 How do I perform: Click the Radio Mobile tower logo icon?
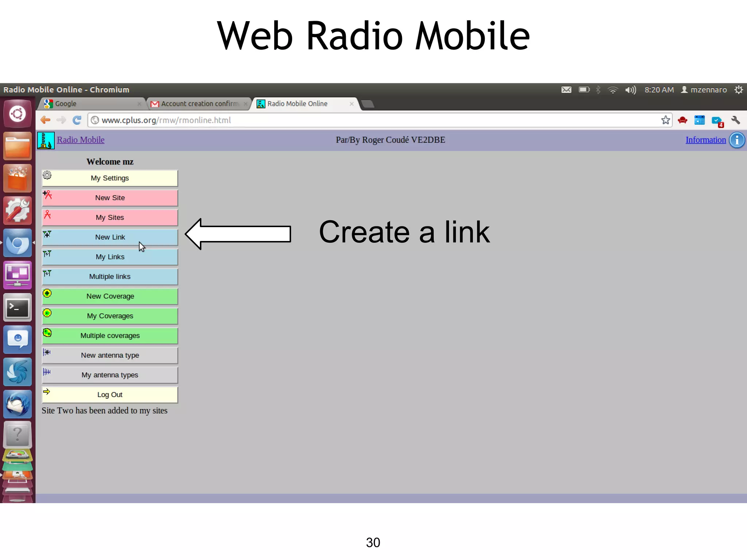(46, 140)
